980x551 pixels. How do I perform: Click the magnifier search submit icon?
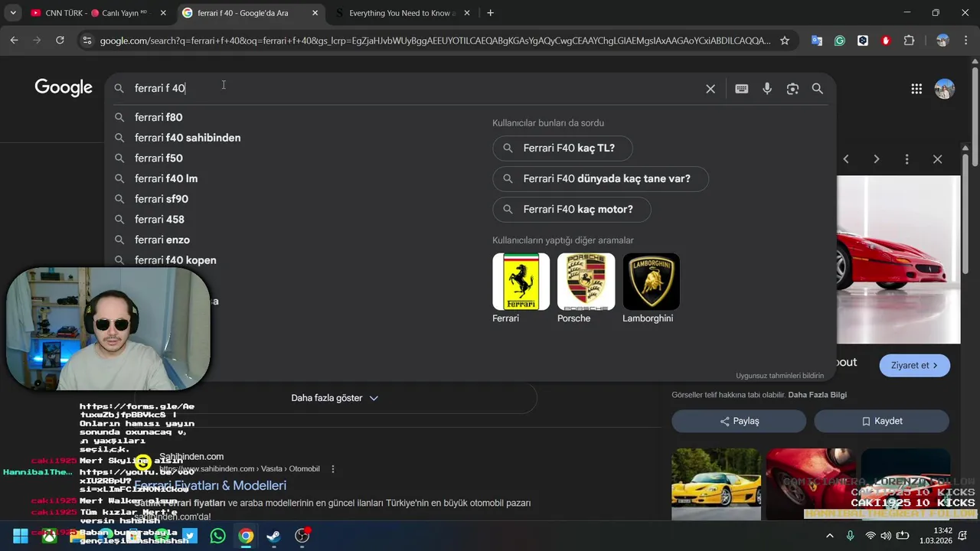click(818, 89)
